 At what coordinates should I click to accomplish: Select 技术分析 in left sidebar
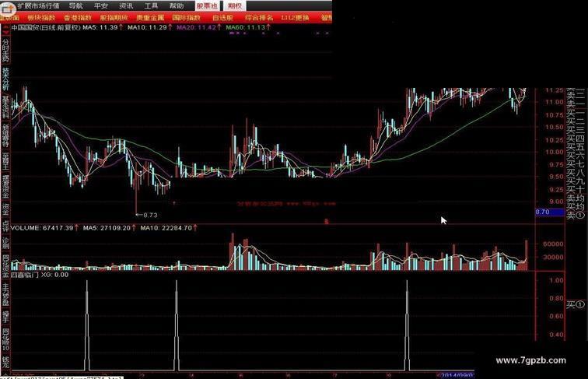[x=5, y=79]
